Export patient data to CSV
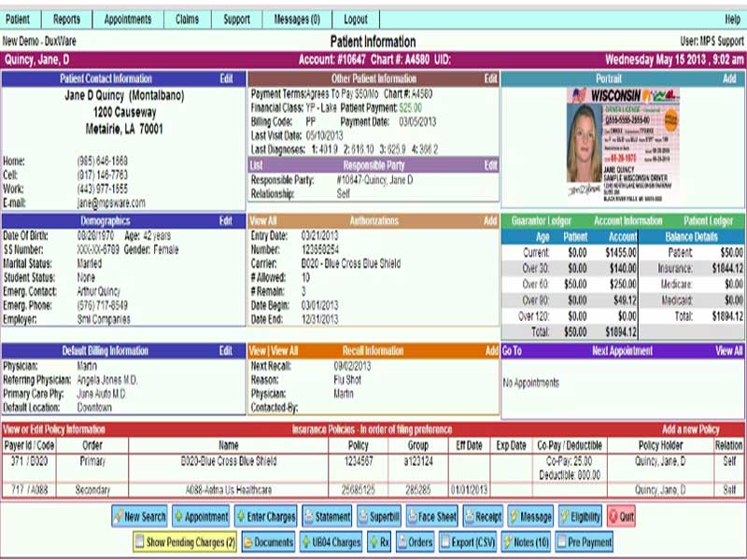 [x=470, y=539]
